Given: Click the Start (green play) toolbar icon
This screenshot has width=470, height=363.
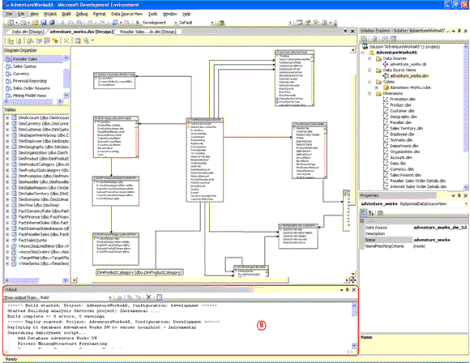Looking at the screenshot, I should click(137, 23).
